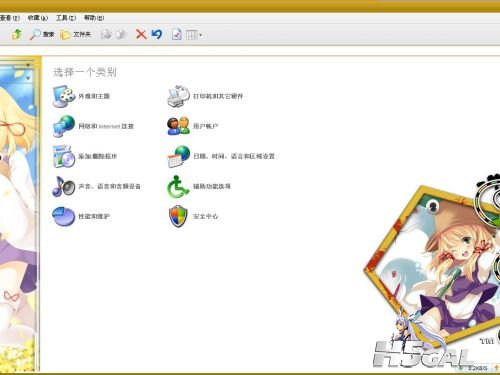Open User Accounts (用户帐户) icon
500x375 pixels.
[178, 126]
